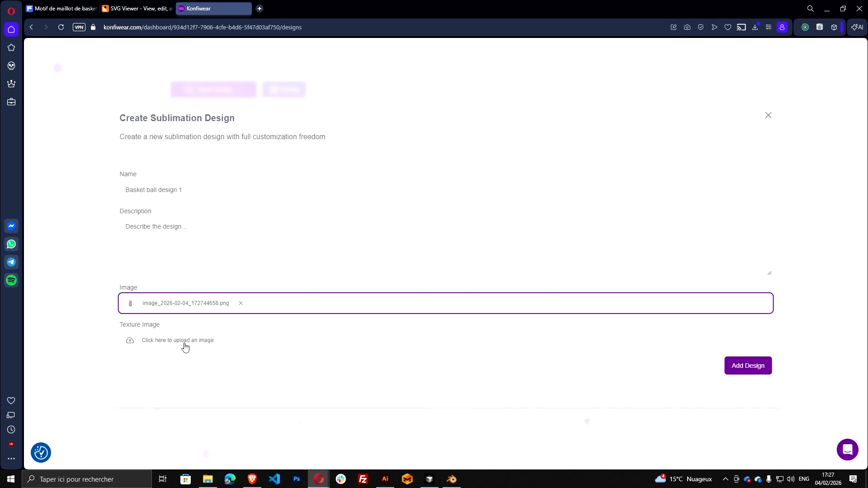The height and width of the screenshot is (488, 868).
Task: Click the Add Design button
Action: [x=748, y=365]
